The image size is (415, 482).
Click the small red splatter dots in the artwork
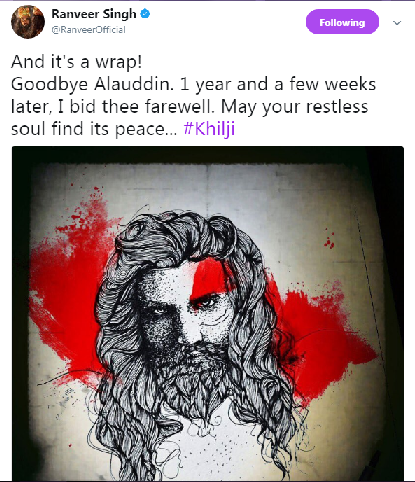pyautogui.click(x=329, y=241)
